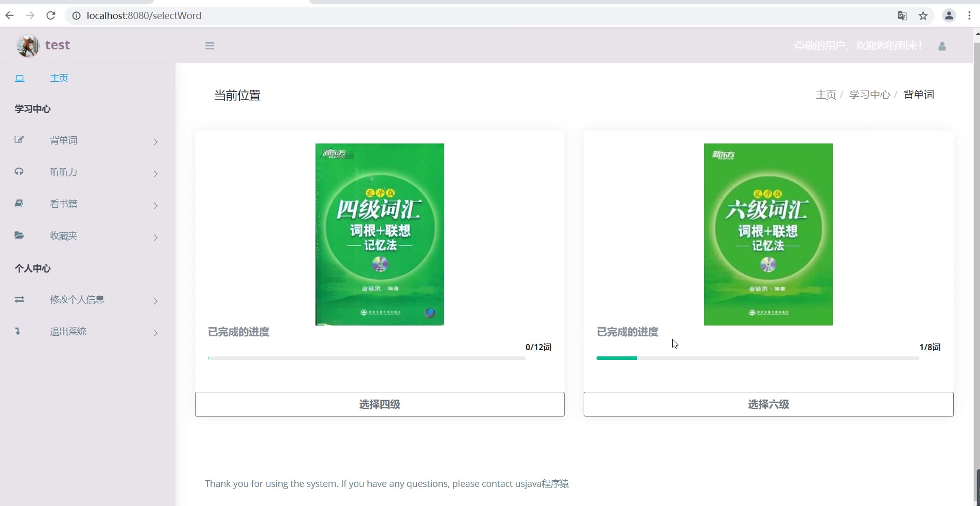Click the site info icon in address bar
This screenshot has height=506, width=980.
click(76, 16)
